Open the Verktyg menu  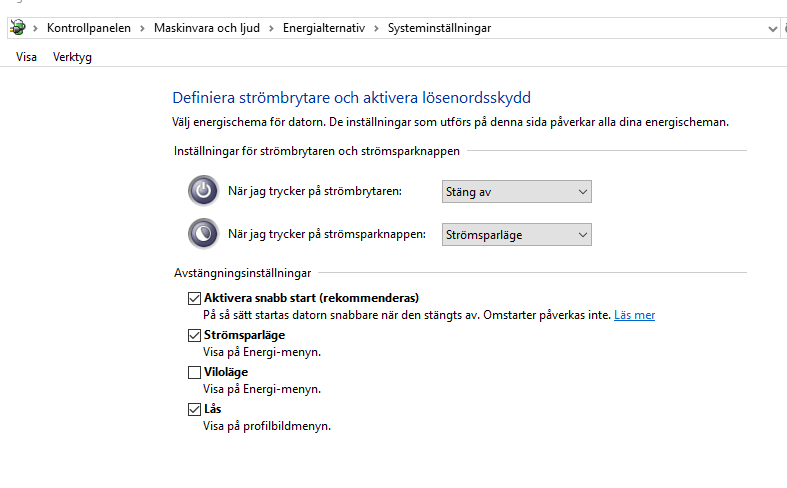pos(72,57)
